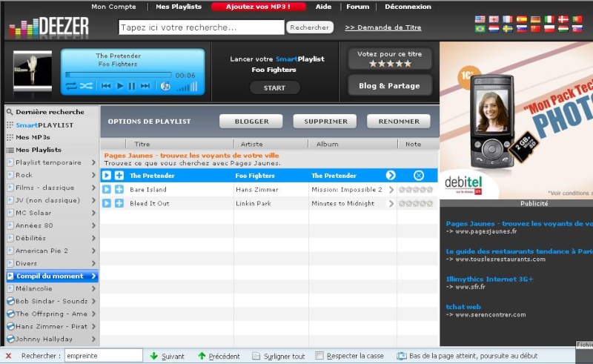Click Déconnexion to log out

point(408,7)
